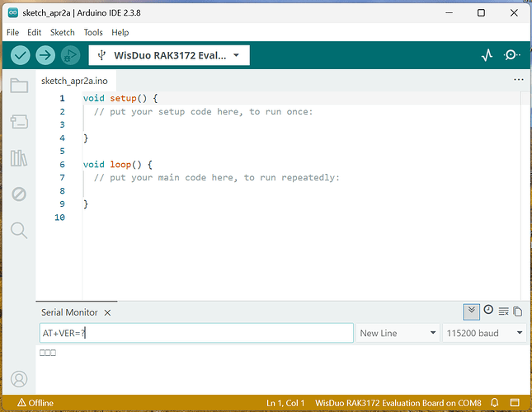Click the serial message input field
Screen dimensions: 532x412
click(x=196, y=333)
